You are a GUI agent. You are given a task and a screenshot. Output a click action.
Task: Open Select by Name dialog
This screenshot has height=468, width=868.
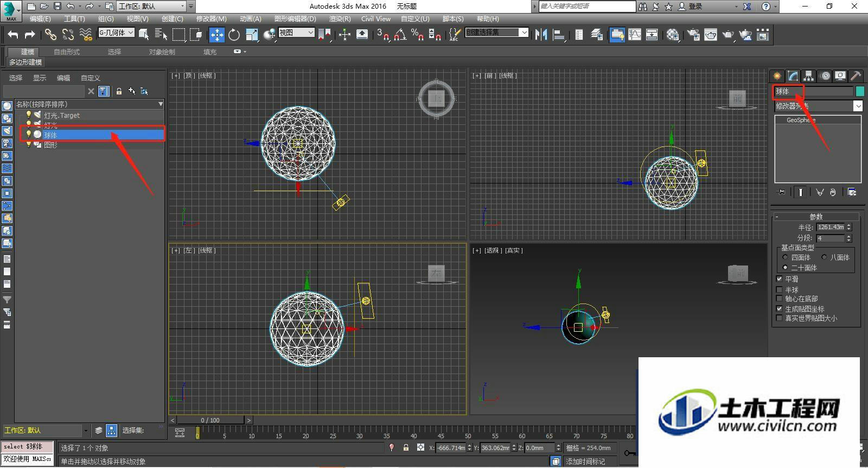(161, 35)
